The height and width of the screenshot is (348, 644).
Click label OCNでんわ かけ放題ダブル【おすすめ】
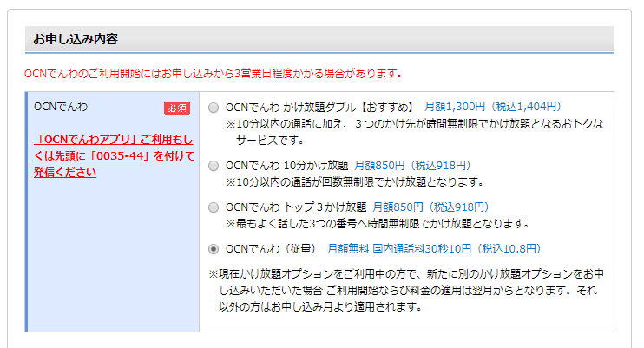pos(320,108)
